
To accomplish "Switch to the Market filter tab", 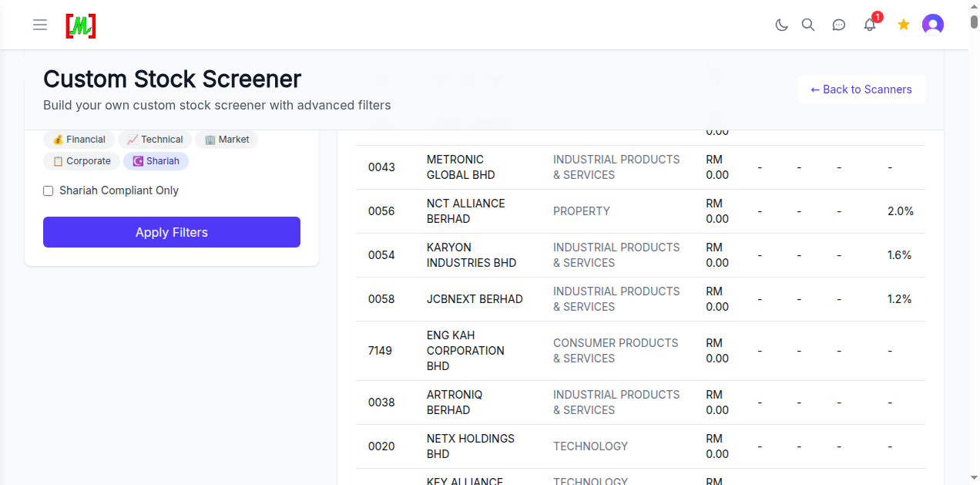I will pos(227,140).
